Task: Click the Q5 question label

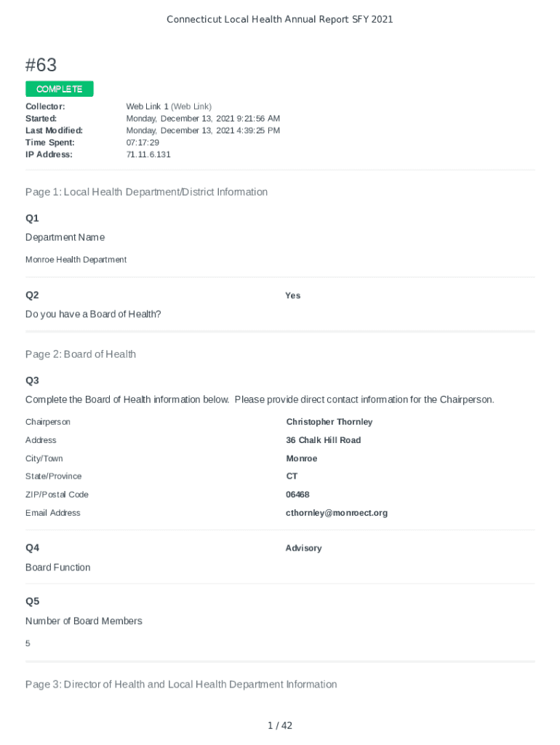Action: pyautogui.click(x=33, y=601)
